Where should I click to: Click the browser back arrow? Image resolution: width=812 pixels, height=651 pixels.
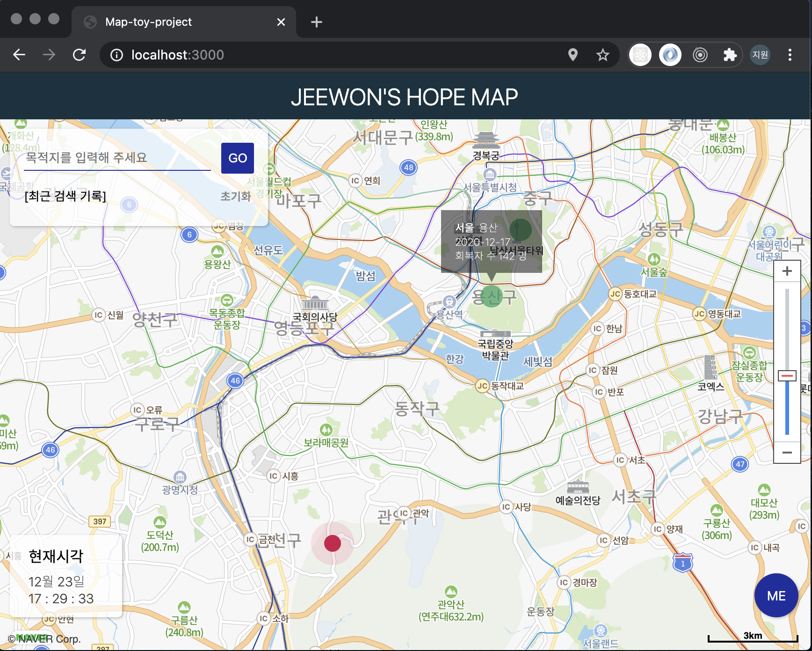coord(19,55)
